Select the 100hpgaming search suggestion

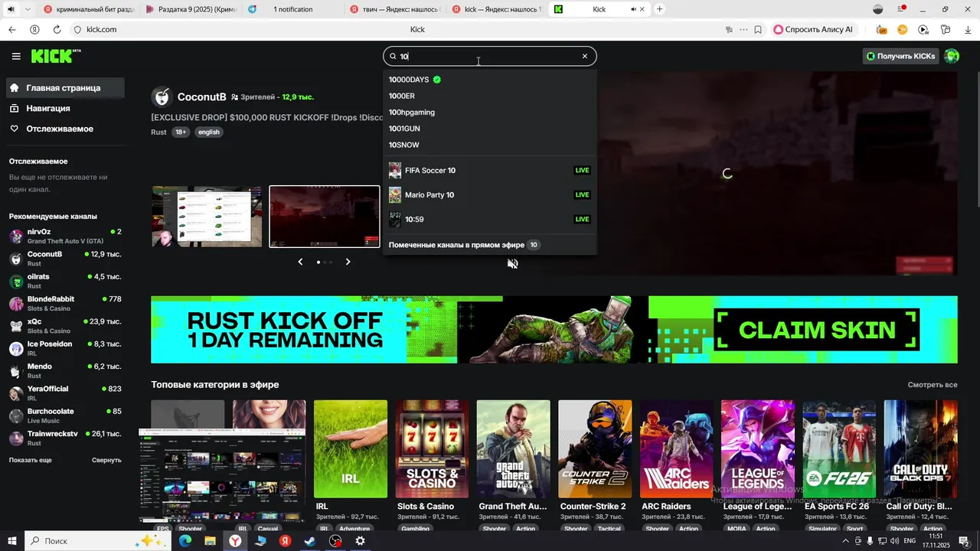point(489,112)
